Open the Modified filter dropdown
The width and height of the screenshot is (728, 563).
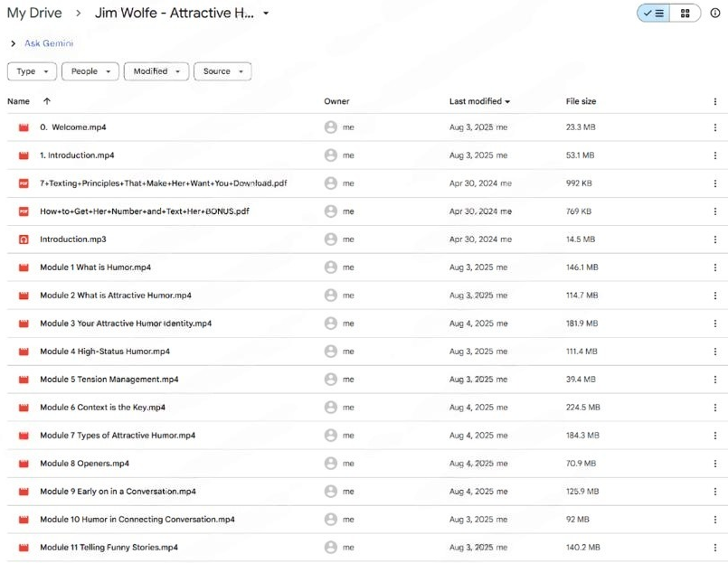pyautogui.click(x=156, y=71)
